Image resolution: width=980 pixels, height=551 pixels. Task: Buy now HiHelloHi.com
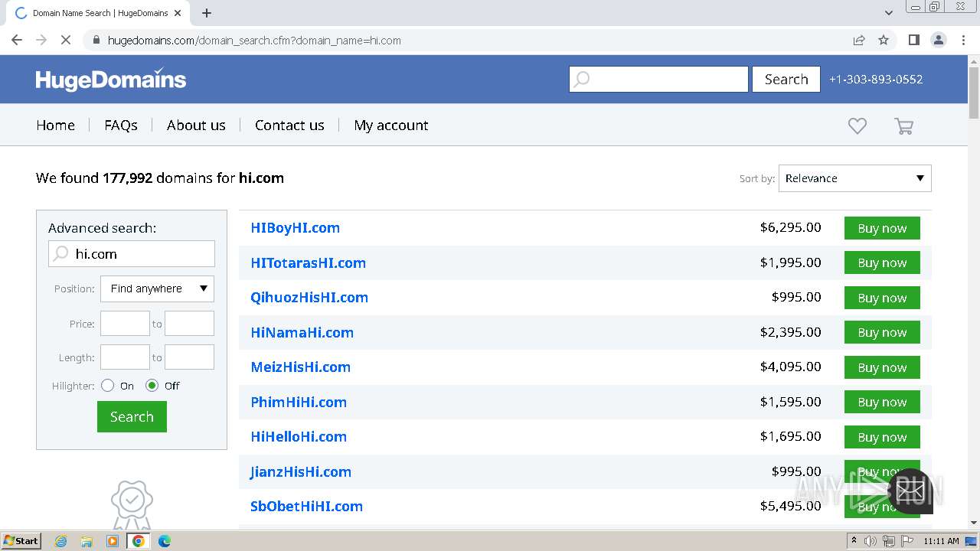pos(882,437)
